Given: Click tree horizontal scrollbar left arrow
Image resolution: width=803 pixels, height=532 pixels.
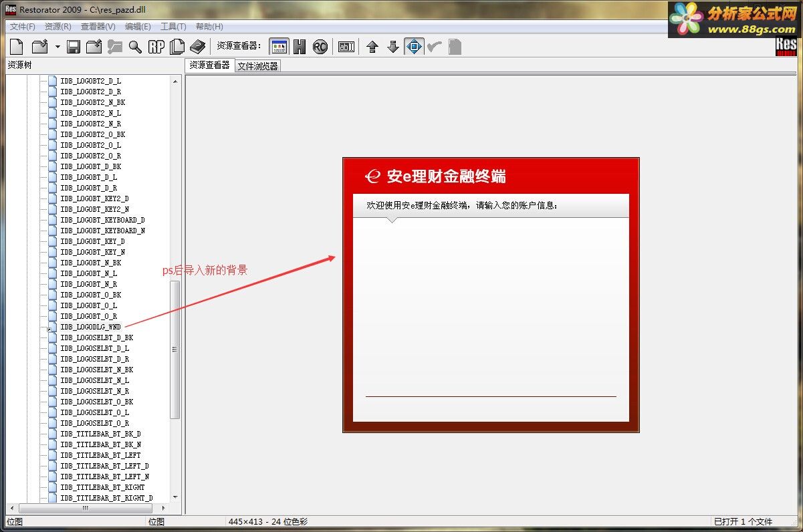Looking at the screenshot, I should 11,509.
